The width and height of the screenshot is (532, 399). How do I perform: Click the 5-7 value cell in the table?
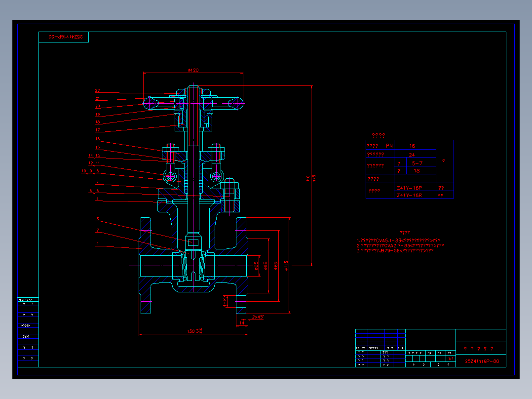point(418,163)
